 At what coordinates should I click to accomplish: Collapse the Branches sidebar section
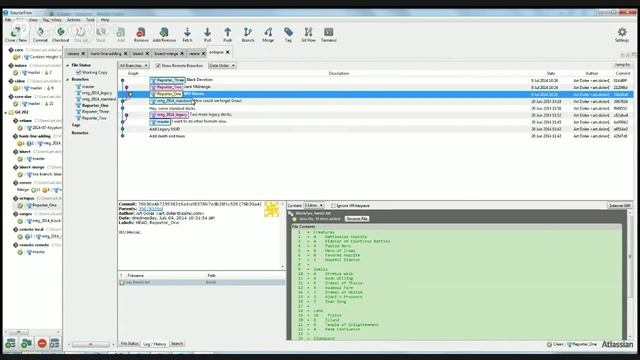tap(68, 79)
